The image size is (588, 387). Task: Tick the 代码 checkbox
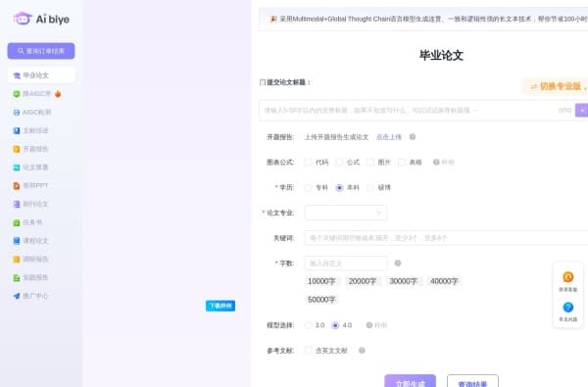coord(309,162)
